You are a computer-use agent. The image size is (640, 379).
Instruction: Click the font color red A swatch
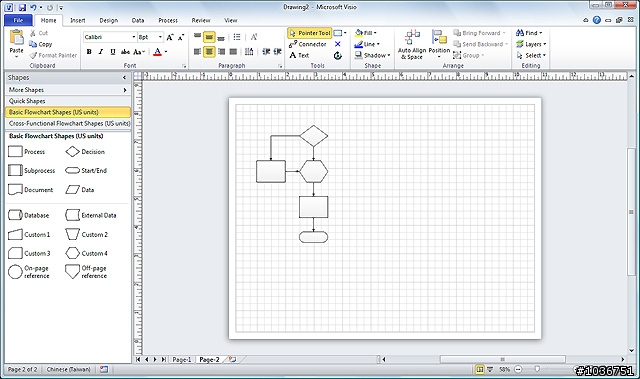[x=158, y=52]
